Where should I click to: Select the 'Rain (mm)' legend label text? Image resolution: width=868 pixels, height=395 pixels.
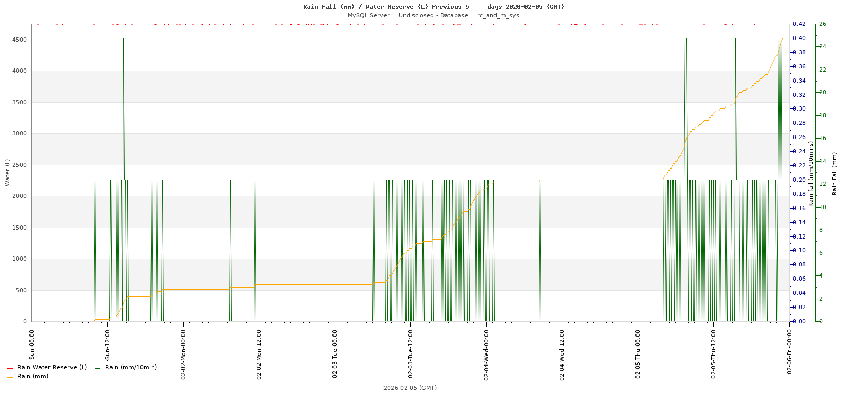[x=33, y=377]
